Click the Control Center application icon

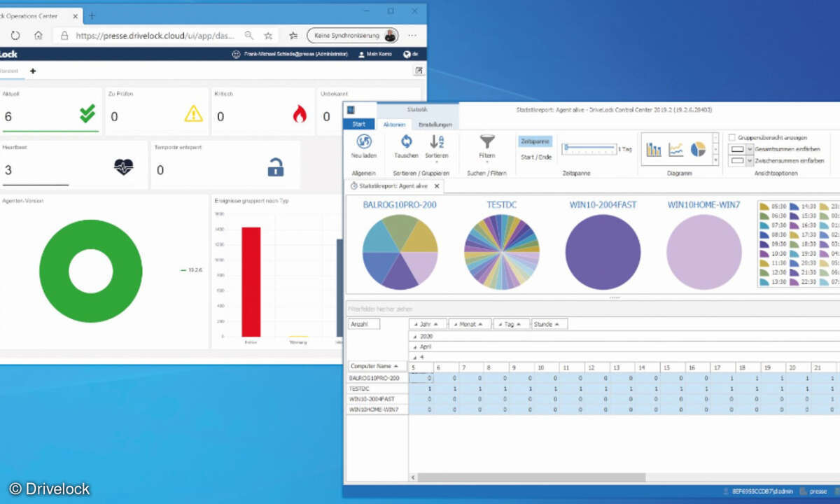[x=351, y=110]
